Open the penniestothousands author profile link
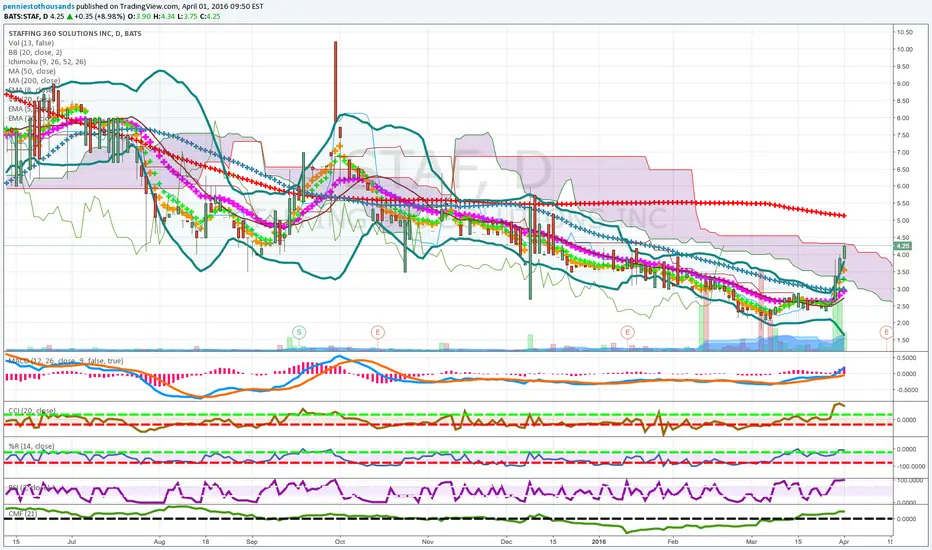The height and width of the screenshot is (550, 932). click(39, 7)
